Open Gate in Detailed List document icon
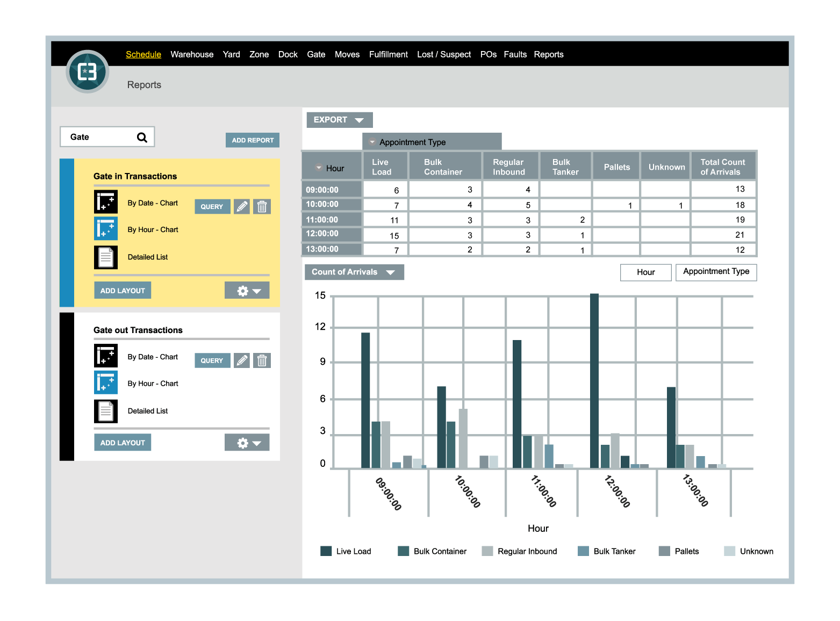Screen dimensions: 840x621 tap(106, 257)
